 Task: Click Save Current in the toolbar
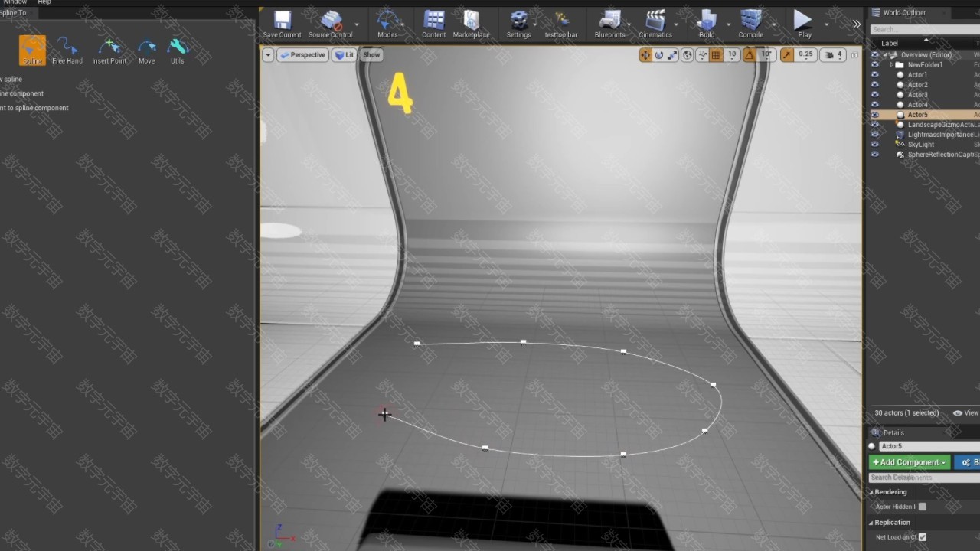click(283, 24)
